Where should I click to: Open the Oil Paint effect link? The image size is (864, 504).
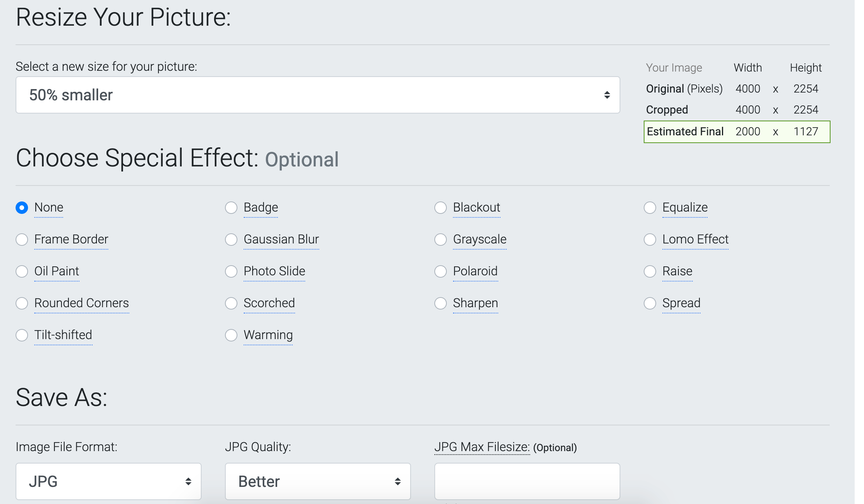pos(57,271)
